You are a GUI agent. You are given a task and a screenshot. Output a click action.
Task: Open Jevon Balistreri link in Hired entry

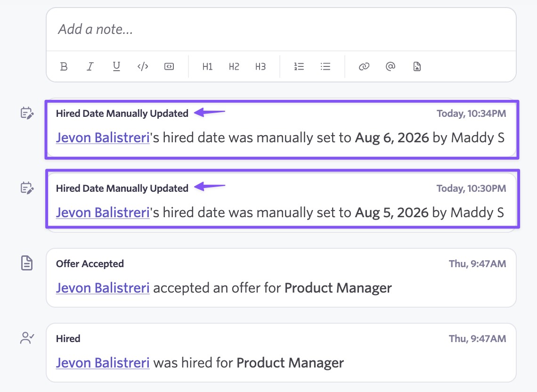pos(103,363)
